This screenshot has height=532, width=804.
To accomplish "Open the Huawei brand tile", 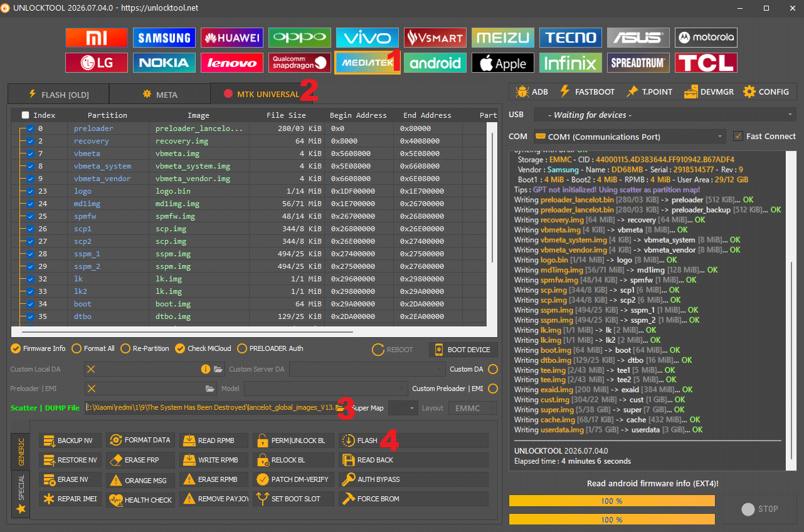I will click(231, 38).
